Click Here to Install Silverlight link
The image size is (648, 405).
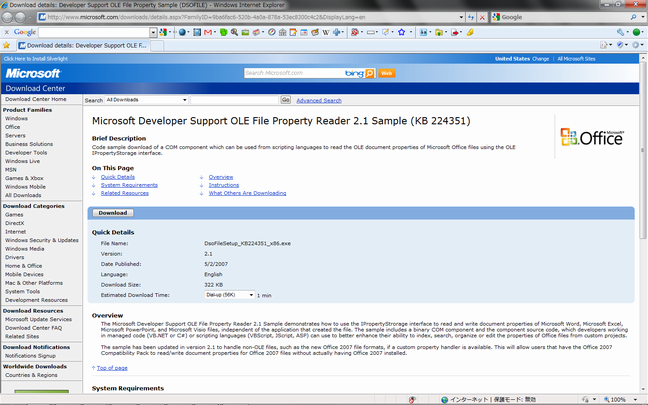pos(36,59)
